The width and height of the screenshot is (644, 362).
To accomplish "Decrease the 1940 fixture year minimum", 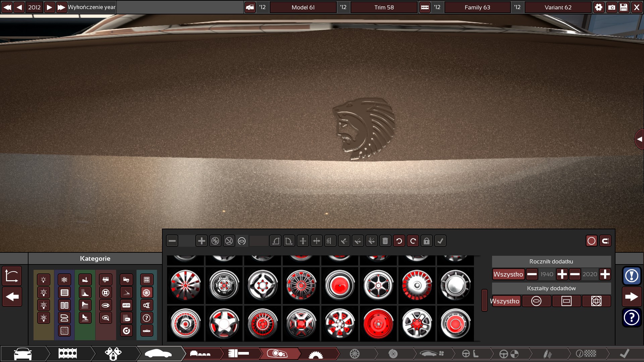I will coord(532,274).
